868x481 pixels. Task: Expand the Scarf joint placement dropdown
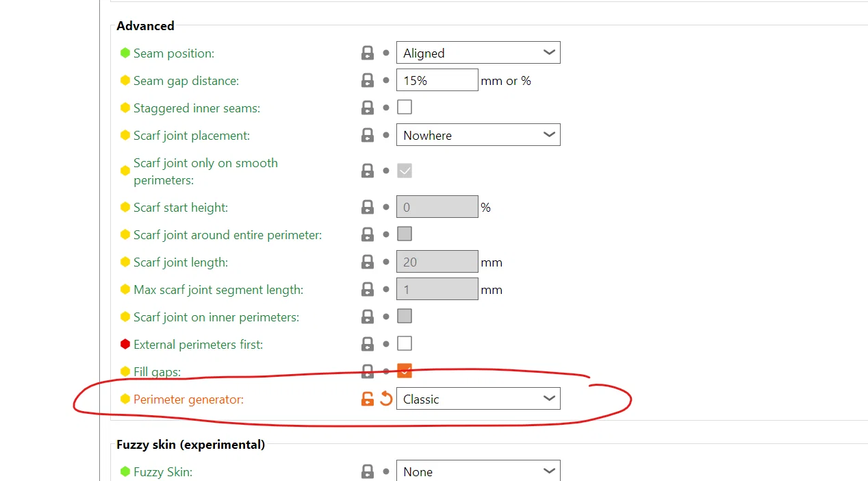pyautogui.click(x=478, y=135)
